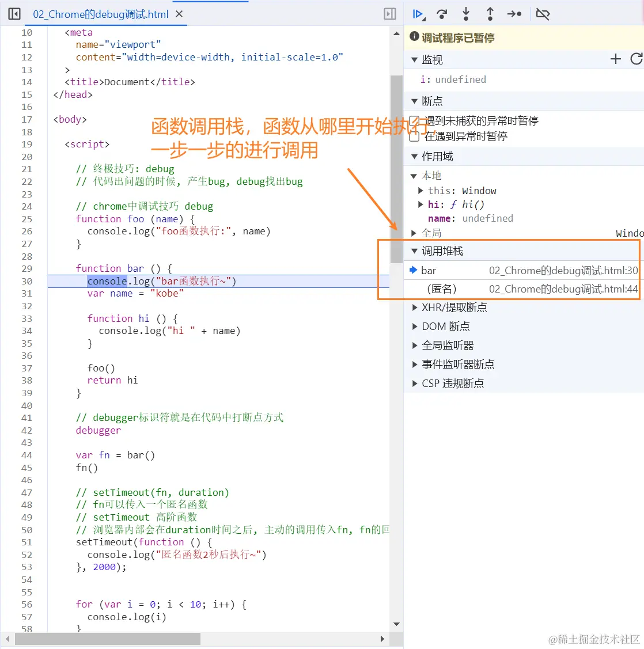Collapse the 本地 scope

pos(414,176)
